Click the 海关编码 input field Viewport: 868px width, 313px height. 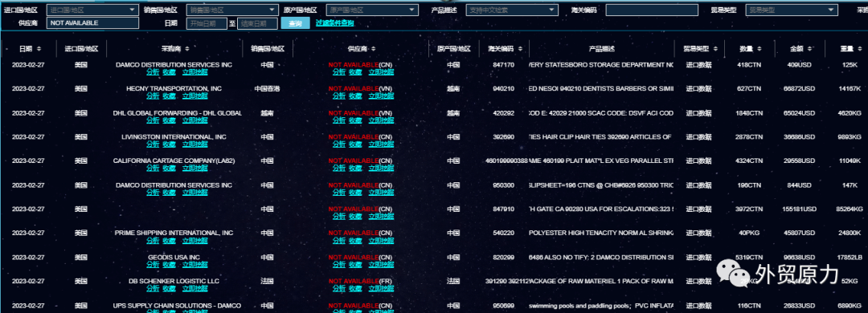pos(652,10)
